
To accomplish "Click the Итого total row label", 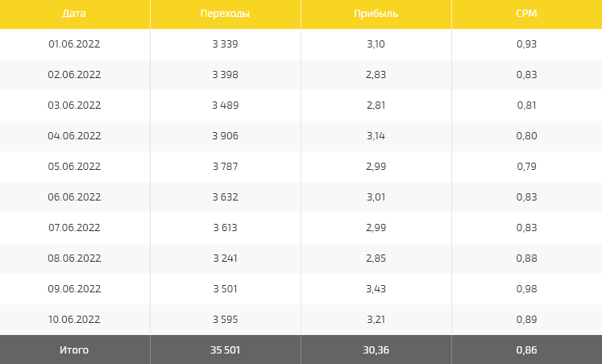I will click(74, 350).
